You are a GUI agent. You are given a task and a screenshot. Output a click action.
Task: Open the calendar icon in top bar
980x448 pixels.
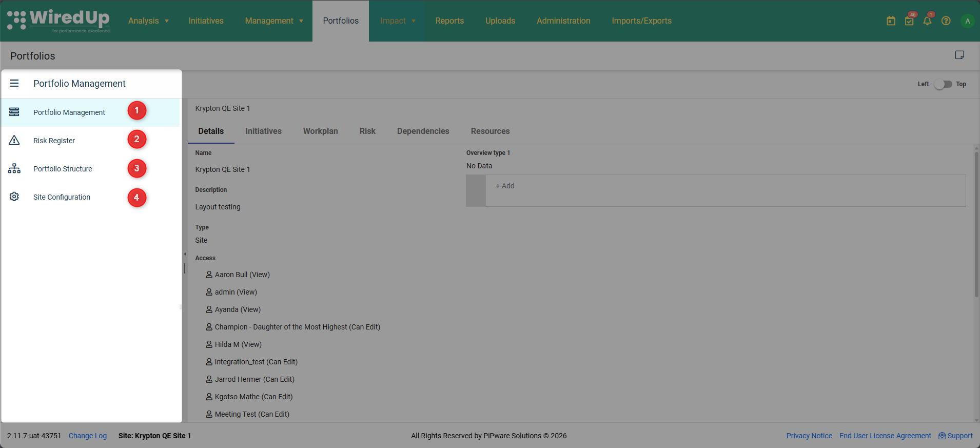(891, 21)
